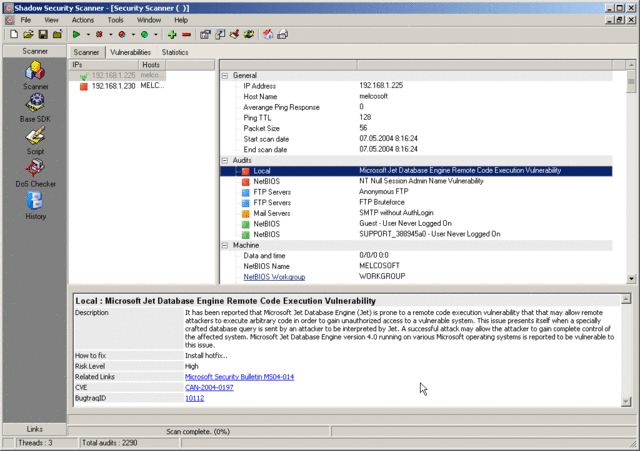Screen dimensions: 640x451
Task: Collapse the Audits section
Action: (225, 161)
